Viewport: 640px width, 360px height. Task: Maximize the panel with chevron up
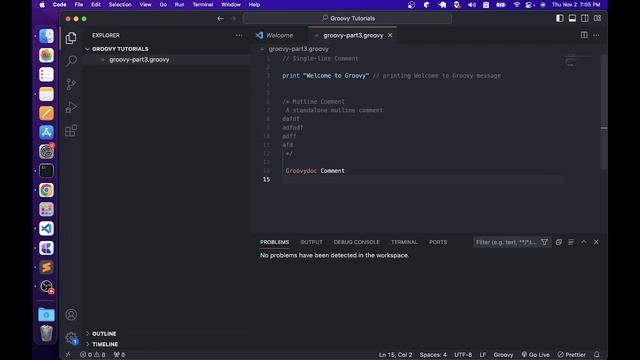584,242
